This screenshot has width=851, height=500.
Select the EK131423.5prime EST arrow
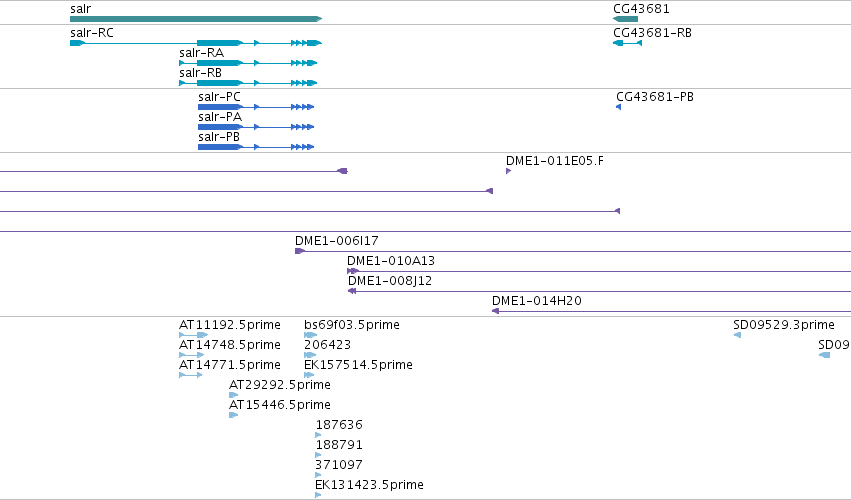point(318,495)
